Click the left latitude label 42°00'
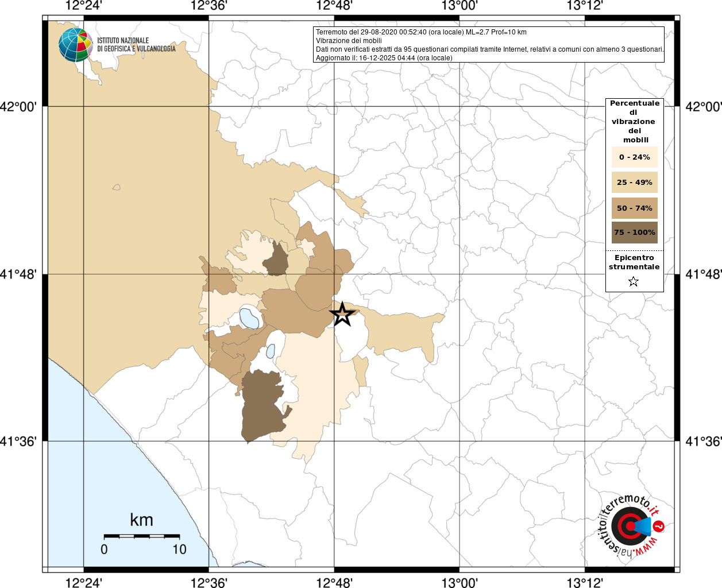Image resolution: width=722 pixels, height=588 pixels. tap(18, 106)
